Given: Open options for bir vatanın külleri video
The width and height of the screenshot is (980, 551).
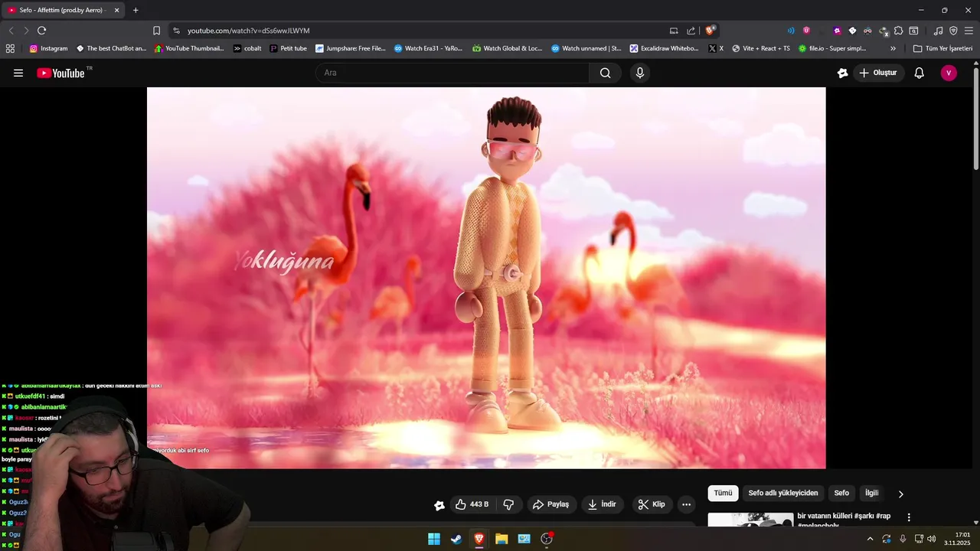Looking at the screenshot, I should (909, 518).
